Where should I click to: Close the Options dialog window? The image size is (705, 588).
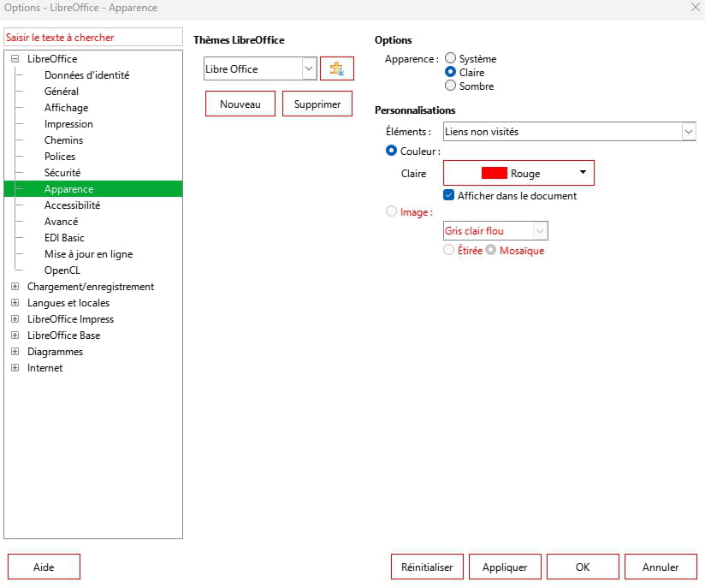(695, 7)
